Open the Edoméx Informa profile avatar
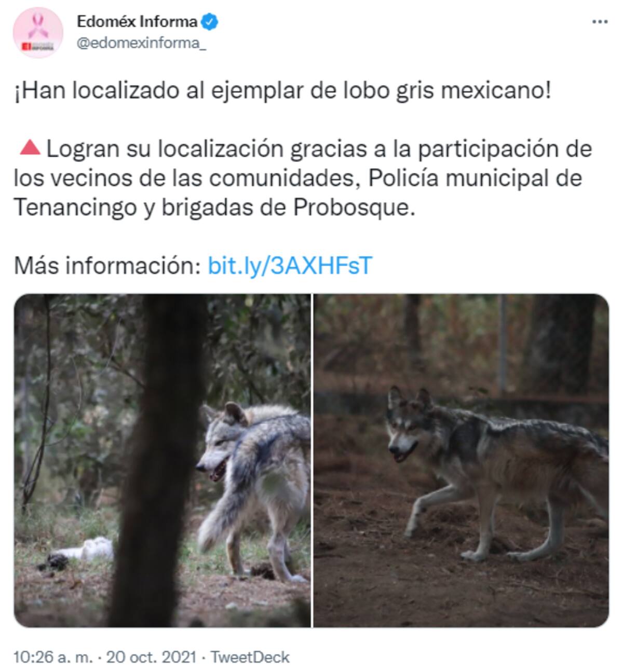This screenshot has width=623, height=672. (38, 33)
